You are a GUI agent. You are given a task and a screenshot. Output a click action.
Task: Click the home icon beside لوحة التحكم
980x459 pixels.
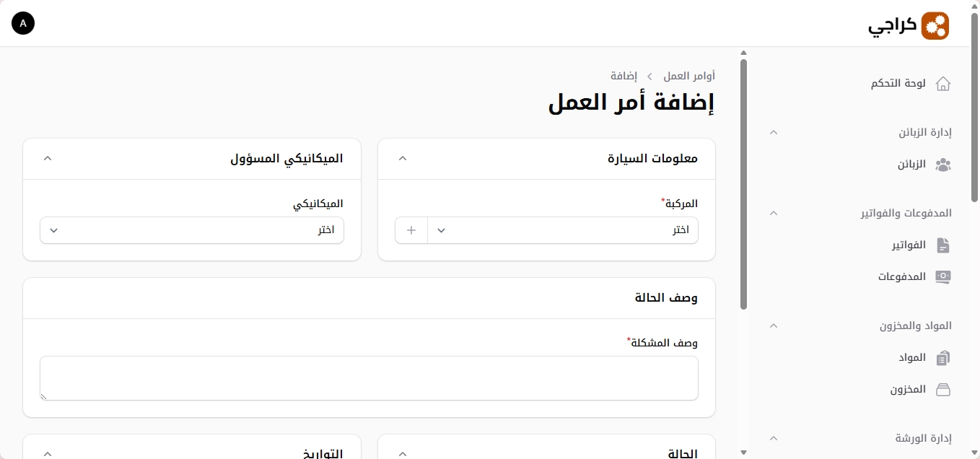tap(942, 84)
